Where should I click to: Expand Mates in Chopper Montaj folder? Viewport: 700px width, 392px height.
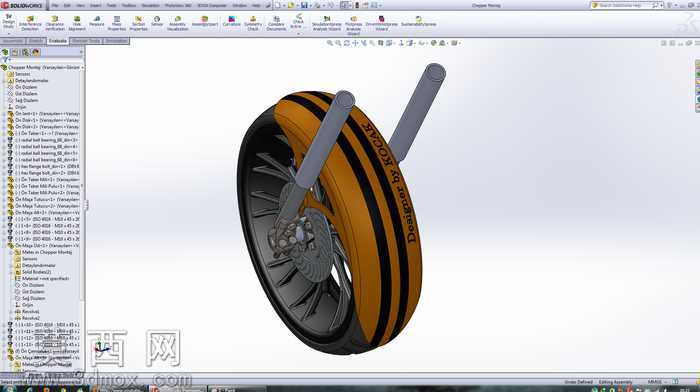(x=11, y=252)
